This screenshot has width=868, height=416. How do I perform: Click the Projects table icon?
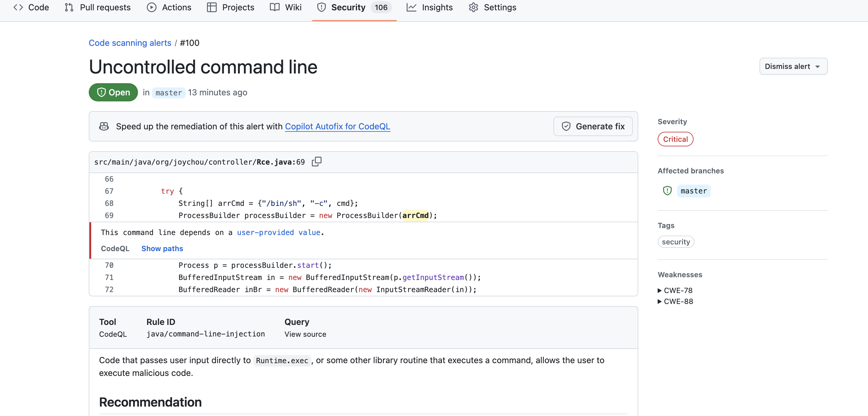pos(212,7)
